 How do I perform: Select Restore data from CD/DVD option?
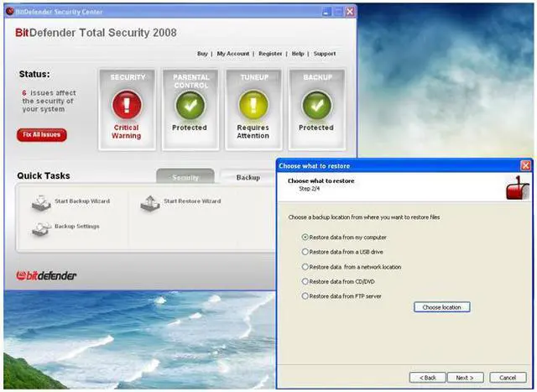coord(305,281)
